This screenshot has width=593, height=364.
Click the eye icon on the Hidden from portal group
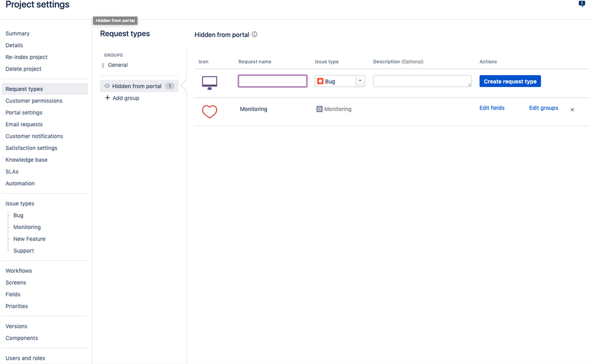(107, 86)
